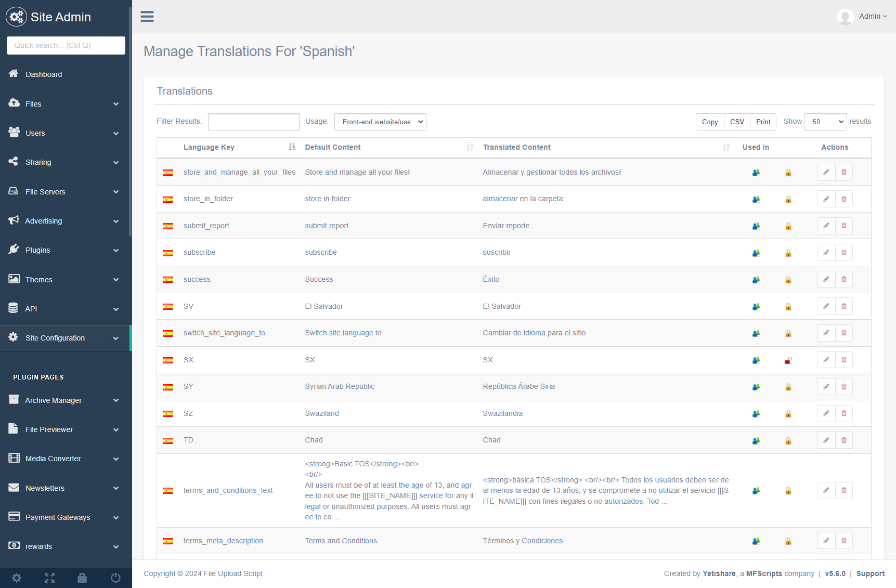Edit the submit_report translation with pencil icon
The image size is (896, 588).
[826, 226]
